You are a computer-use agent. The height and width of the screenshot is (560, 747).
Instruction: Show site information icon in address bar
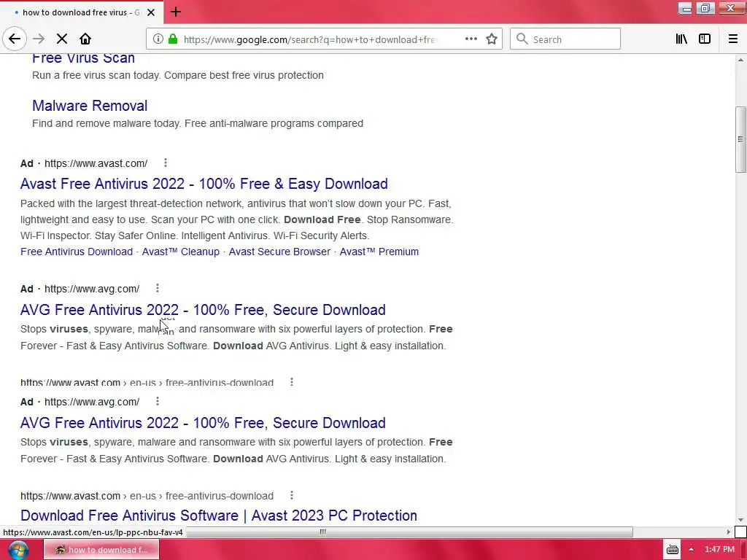click(158, 39)
